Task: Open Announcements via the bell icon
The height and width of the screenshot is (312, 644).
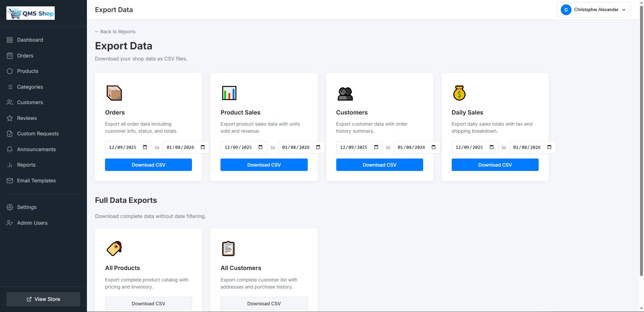Action: click(x=10, y=149)
